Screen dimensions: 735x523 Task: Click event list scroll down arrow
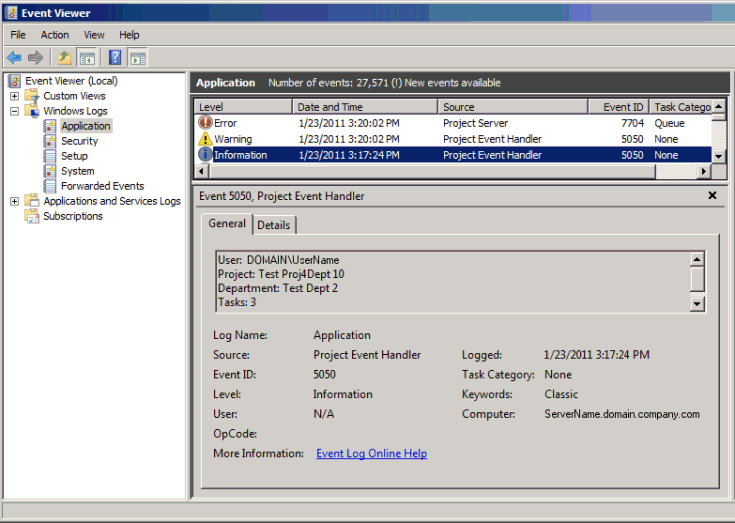click(719, 157)
